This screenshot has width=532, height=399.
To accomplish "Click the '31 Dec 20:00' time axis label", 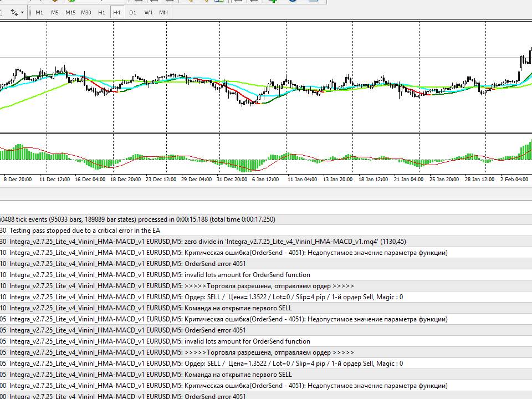I will coord(232,179).
